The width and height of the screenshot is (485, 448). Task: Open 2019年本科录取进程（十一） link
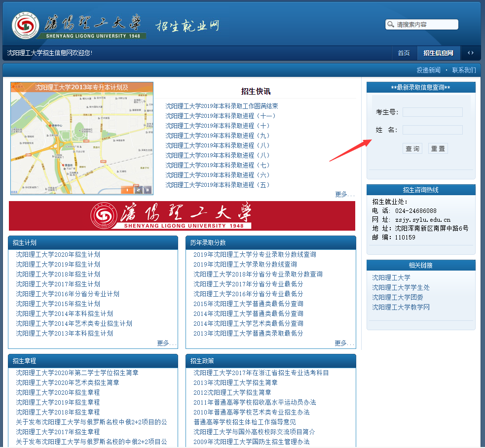point(221,116)
